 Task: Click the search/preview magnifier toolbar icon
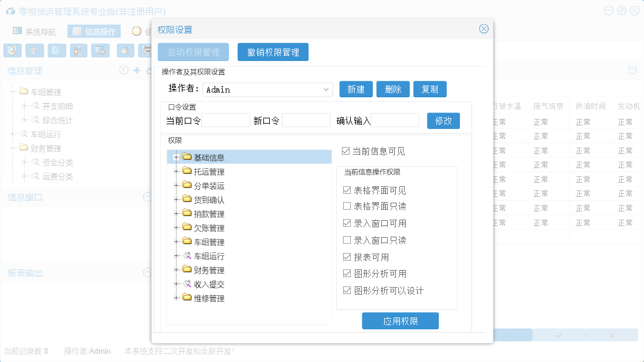click(x=12, y=50)
